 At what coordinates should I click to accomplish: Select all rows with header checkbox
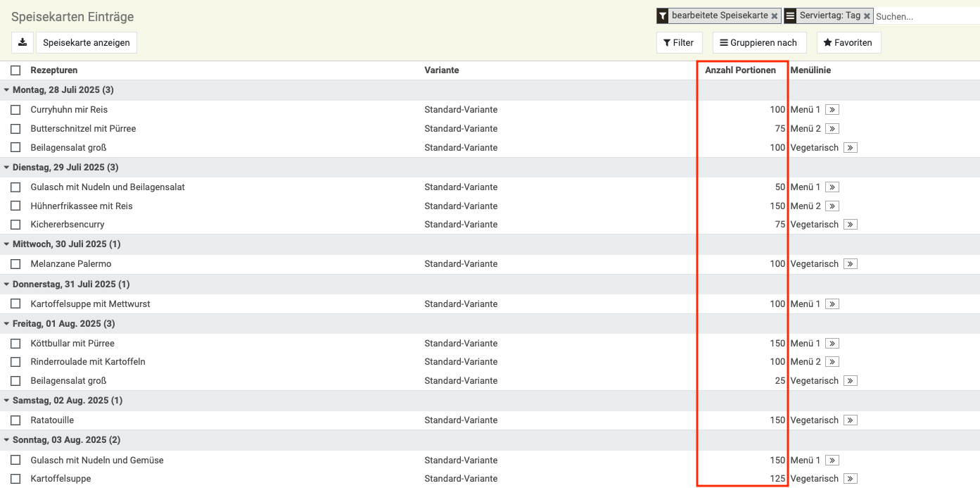click(x=15, y=70)
